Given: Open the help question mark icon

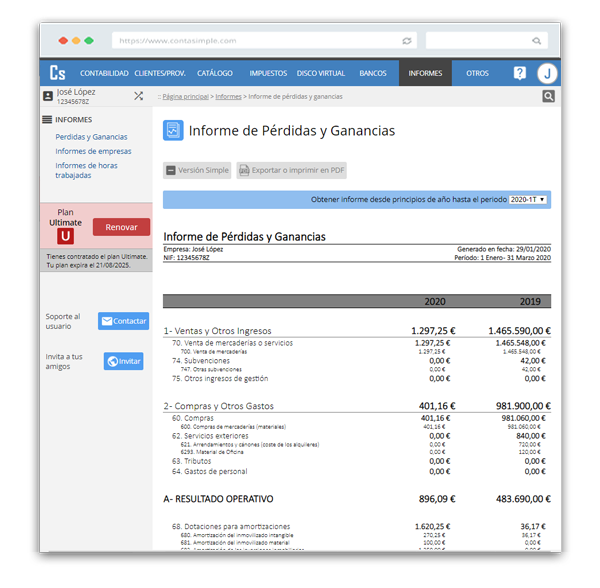Looking at the screenshot, I should [x=519, y=73].
